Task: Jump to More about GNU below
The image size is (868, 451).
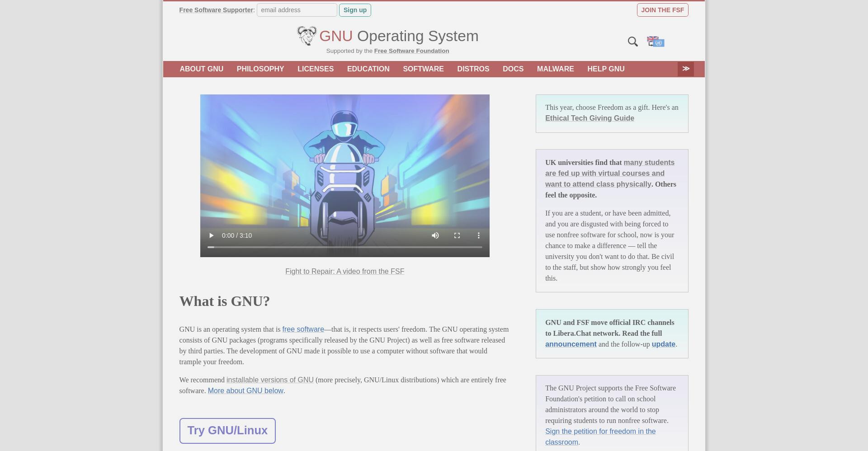Action: coord(245,391)
